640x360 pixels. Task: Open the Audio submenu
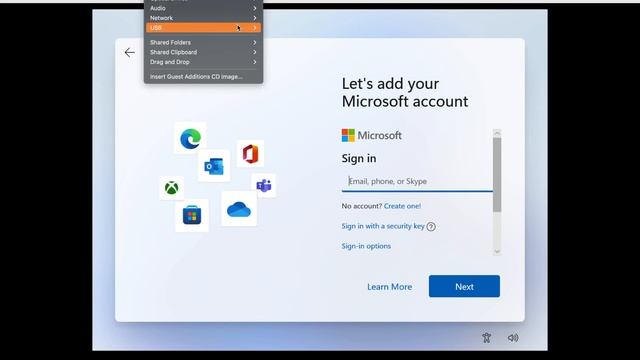click(x=203, y=8)
